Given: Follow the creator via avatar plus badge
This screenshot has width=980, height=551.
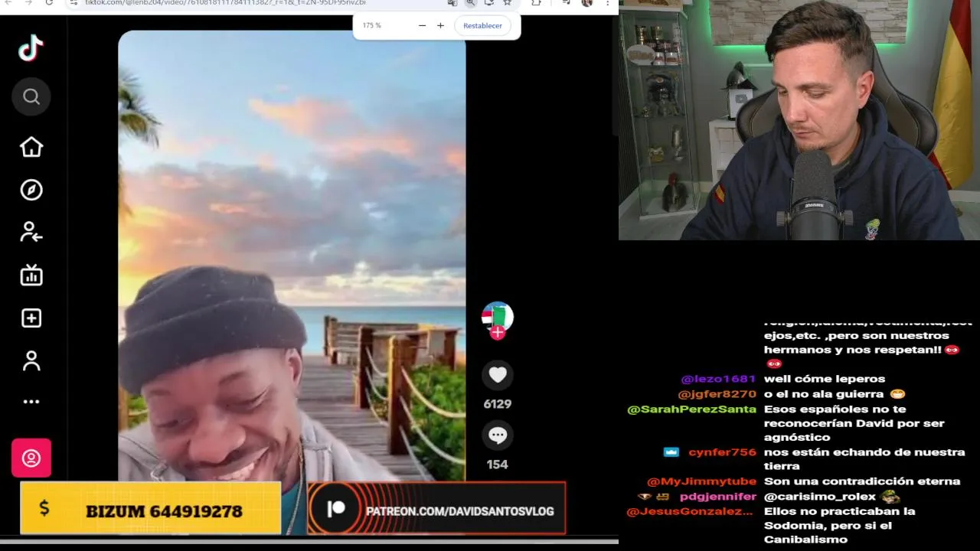Looking at the screenshot, I should click(x=498, y=333).
